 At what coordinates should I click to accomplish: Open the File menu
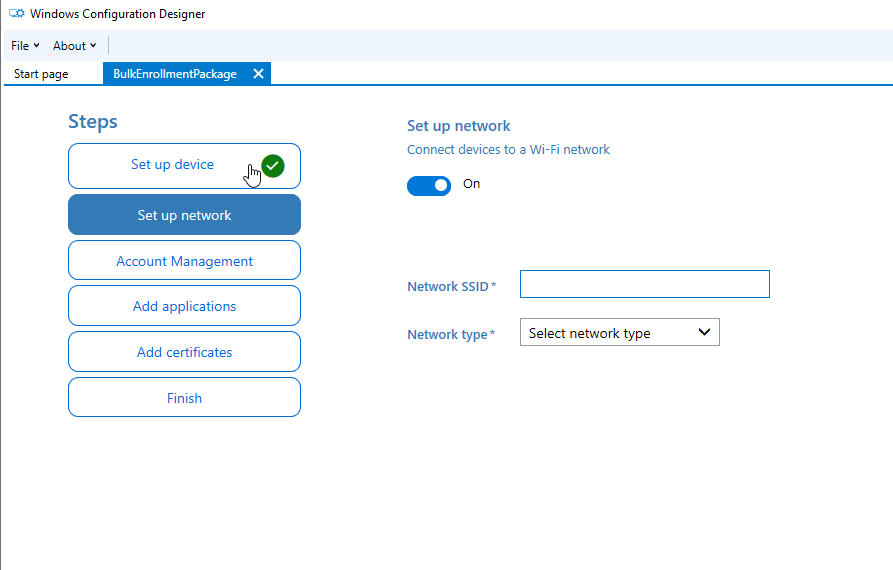tap(25, 46)
